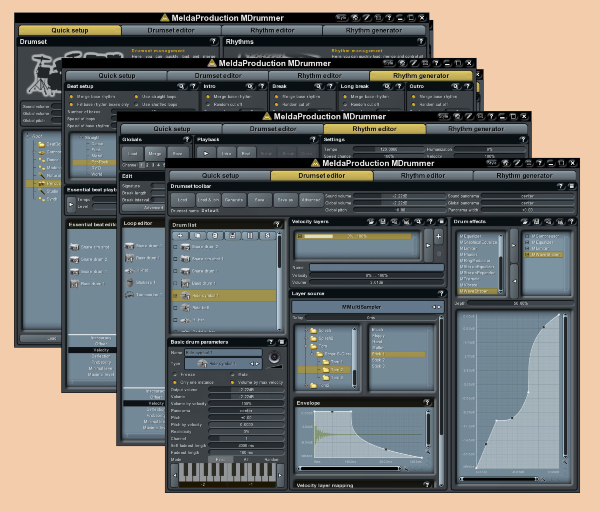Click the save floppy icon in Velocity layers header
The image size is (600, 511).
(383, 221)
